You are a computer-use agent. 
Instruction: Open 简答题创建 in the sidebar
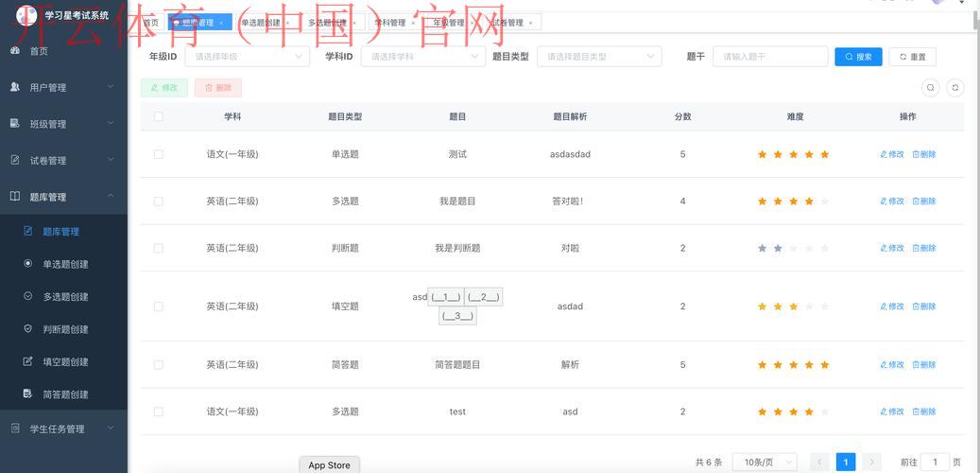65,394
